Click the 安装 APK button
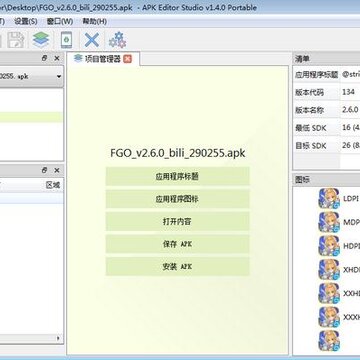This screenshot has width=360, height=360. click(177, 267)
